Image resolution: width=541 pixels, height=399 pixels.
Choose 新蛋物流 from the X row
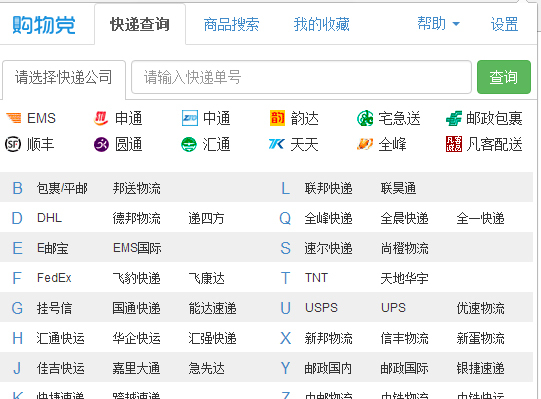coord(480,338)
